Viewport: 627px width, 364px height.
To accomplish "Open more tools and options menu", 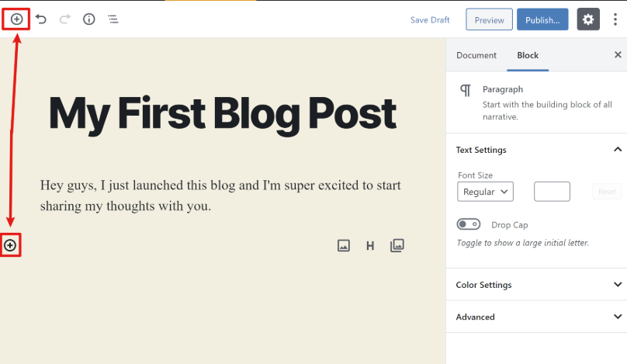I will click(x=615, y=19).
